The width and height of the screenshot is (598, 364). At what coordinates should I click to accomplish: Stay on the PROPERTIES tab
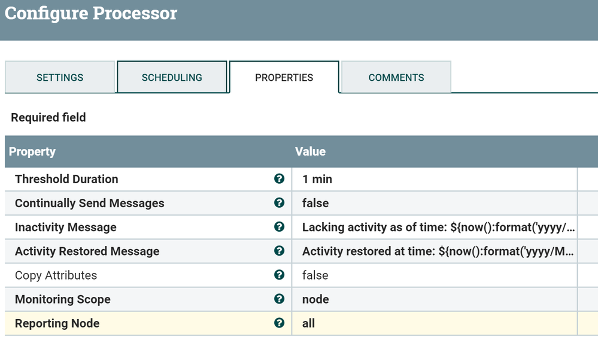pyautogui.click(x=284, y=77)
